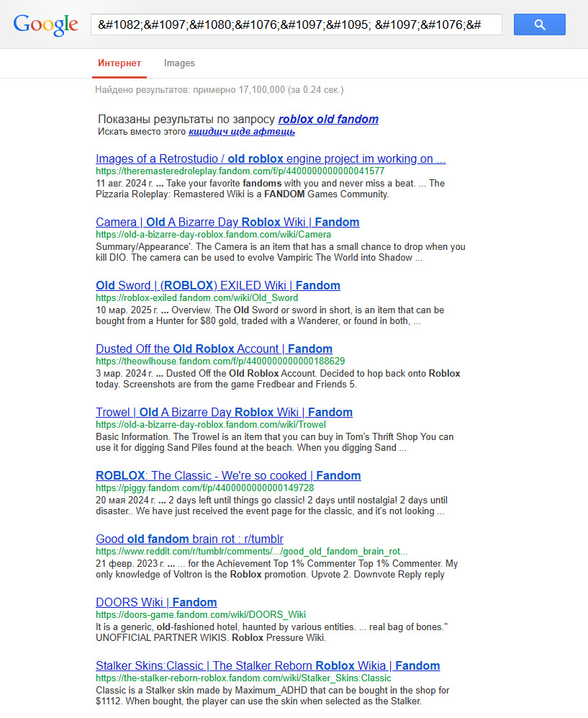
Task: Open DOORS Wiki | Fandom result
Action: tap(156, 603)
